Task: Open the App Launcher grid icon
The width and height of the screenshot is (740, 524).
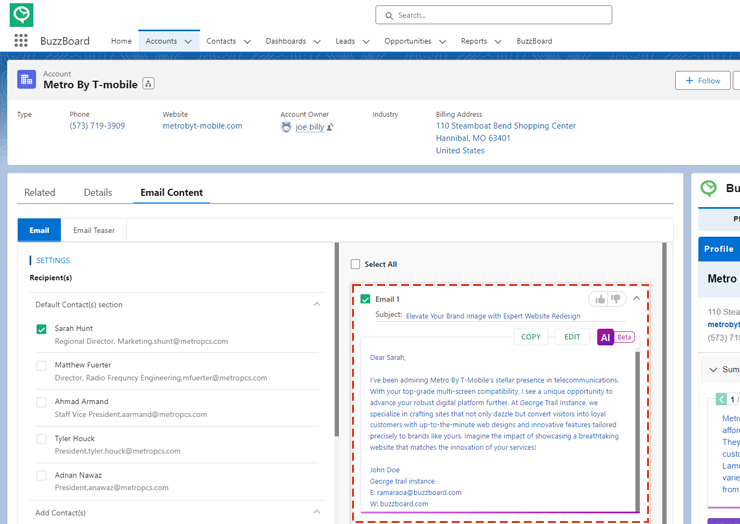Action: tap(21, 41)
